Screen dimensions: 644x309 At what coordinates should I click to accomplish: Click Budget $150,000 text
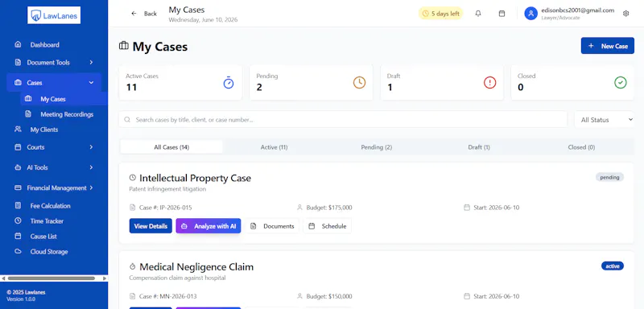pyautogui.click(x=329, y=296)
